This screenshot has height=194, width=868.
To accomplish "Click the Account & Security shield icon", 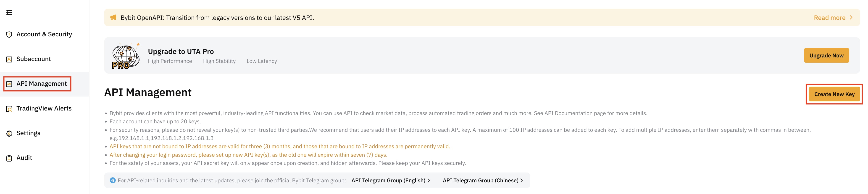I will tap(9, 34).
